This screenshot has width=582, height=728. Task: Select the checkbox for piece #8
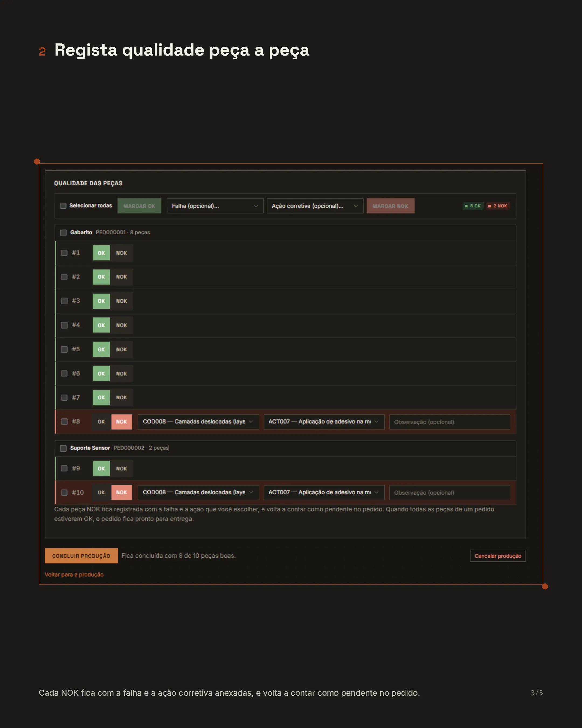point(64,421)
